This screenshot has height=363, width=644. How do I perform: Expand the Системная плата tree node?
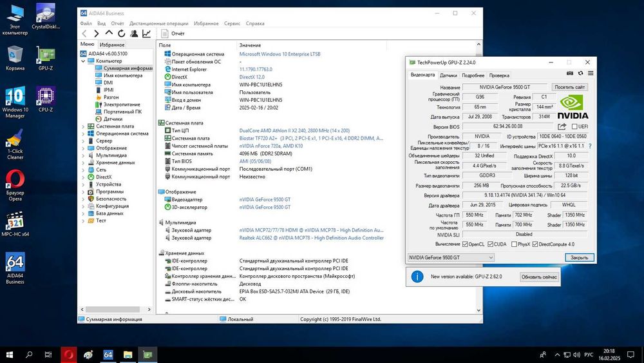pos(83,126)
